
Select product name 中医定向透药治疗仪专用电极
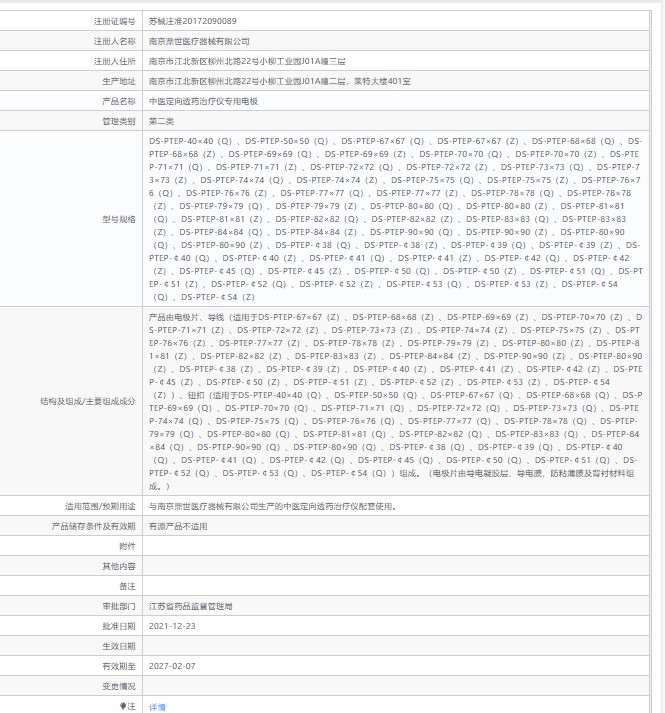pyautogui.click(x=203, y=101)
